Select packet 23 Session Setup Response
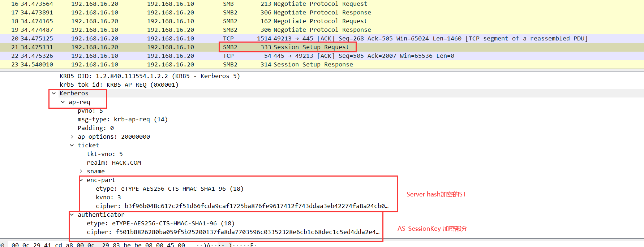The height and width of the screenshot is (247, 644). coord(306,65)
